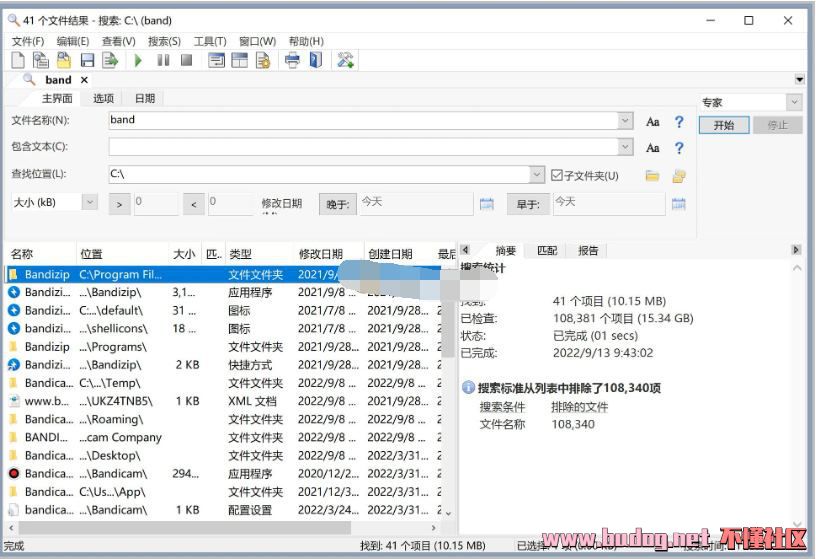
Task: Open saved search with the folder icon
Action: click(64, 60)
